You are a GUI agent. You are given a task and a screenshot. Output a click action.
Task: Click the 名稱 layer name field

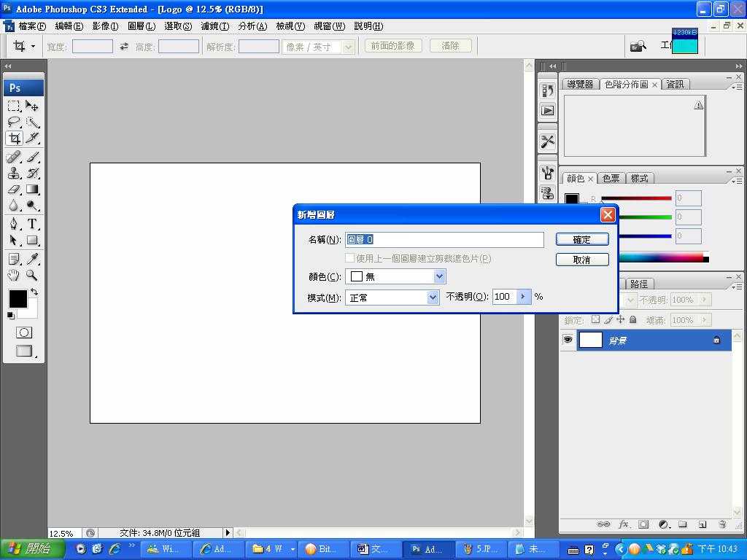click(444, 239)
